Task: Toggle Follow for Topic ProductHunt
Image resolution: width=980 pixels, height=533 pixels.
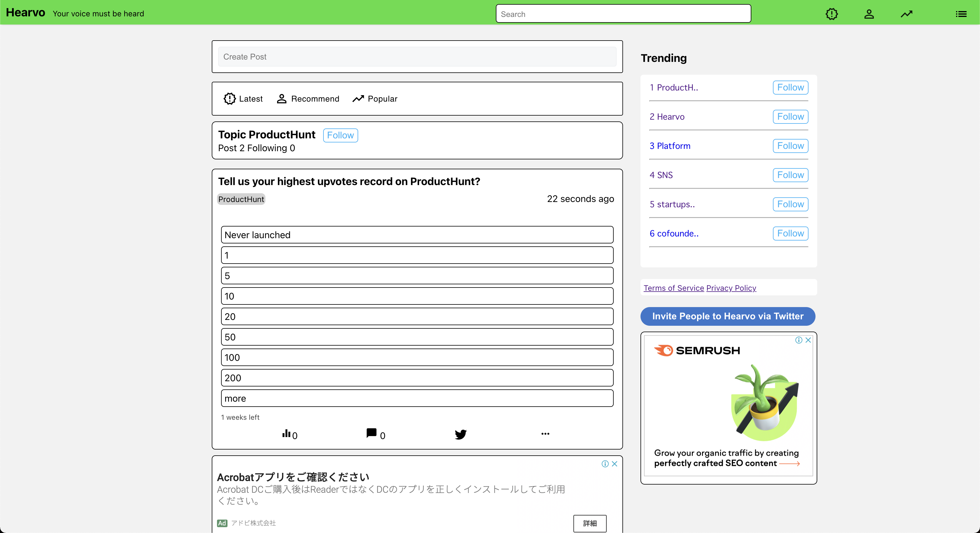Action: (x=340, y=135)
